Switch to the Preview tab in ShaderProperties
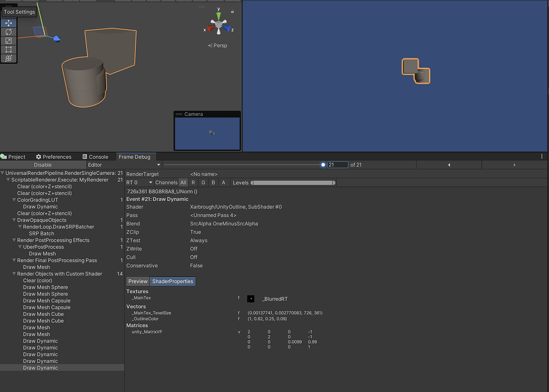This screenshot has height=392, width=549. point(138,281)
